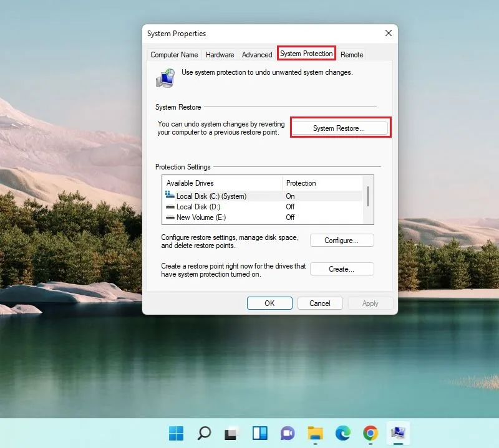Launch the Chat taskbar icon
The width and height of the screenshot is (499, 448).
point(288,433)
